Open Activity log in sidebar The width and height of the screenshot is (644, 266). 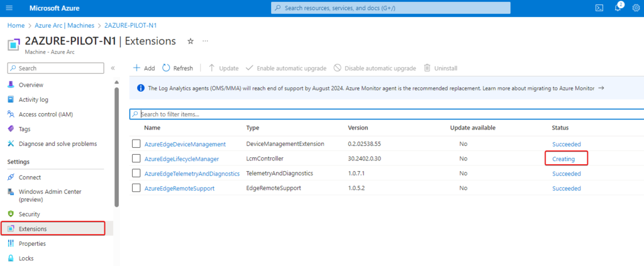click(x=33, y=99)
